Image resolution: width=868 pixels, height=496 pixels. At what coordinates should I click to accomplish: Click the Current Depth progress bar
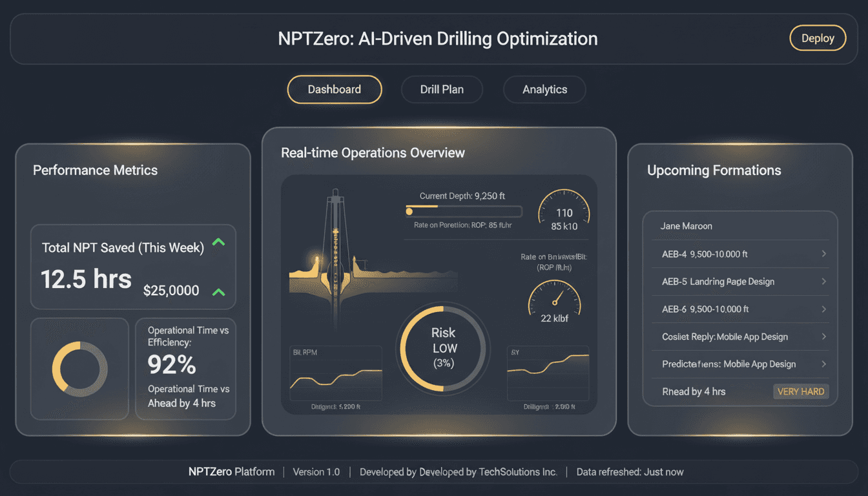[463, 211]
